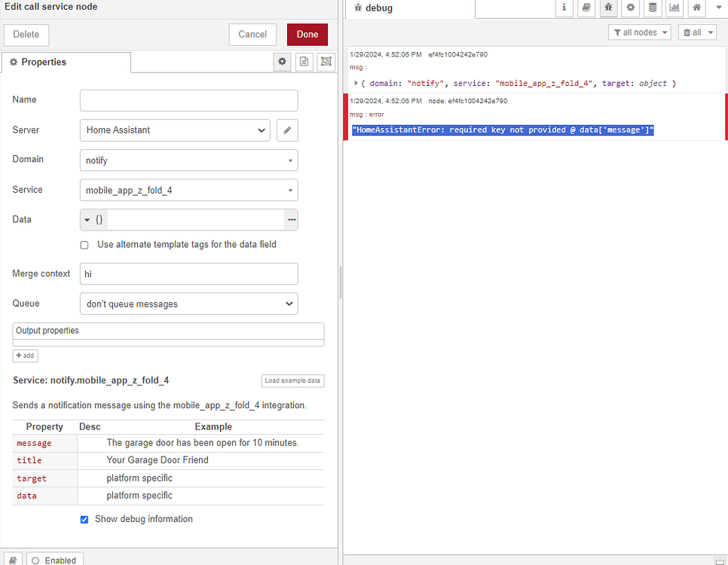The height and width of the screenshot is (565, 728).
Task: Open sidebar tabs overflow arrow
Action: coord(719,8)
